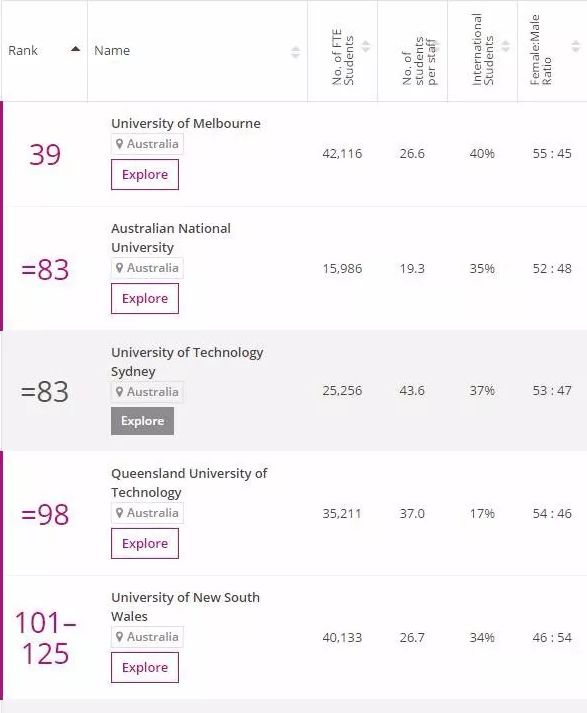
Task: Sort by Name column arrows
Action: 296,52
